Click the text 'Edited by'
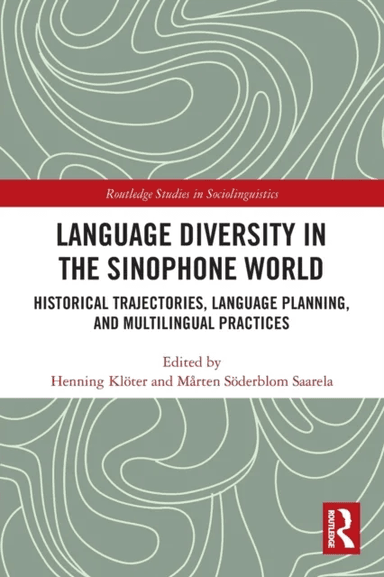The width and height of the screenshot is (384, 577). 192,362
